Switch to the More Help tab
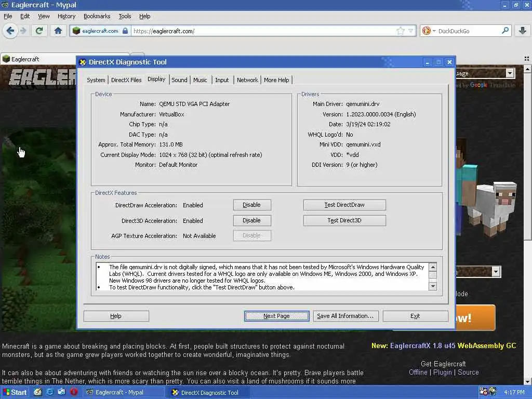Viewport: 532px width, 399px height. tap(276, 80)
